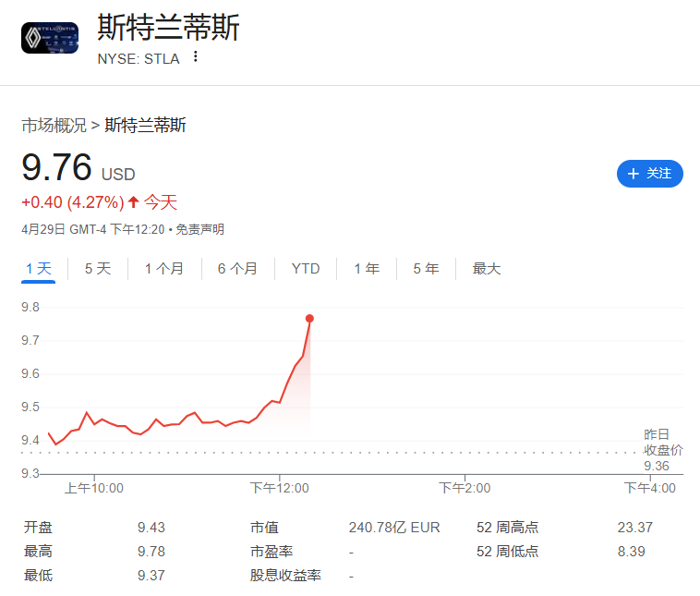Click the 开盘 value 9.43
Screen dimensions: 700x596
151,528
